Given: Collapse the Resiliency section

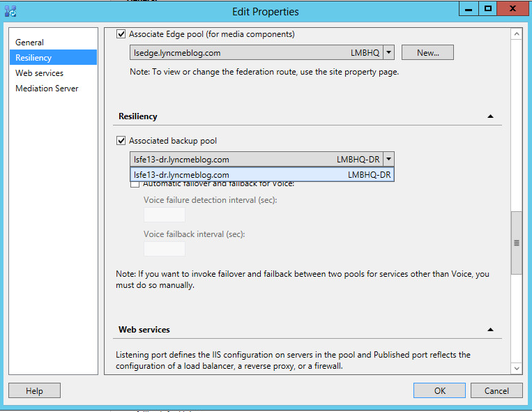Looking at the screenshot, I should (x=490, y=116).
